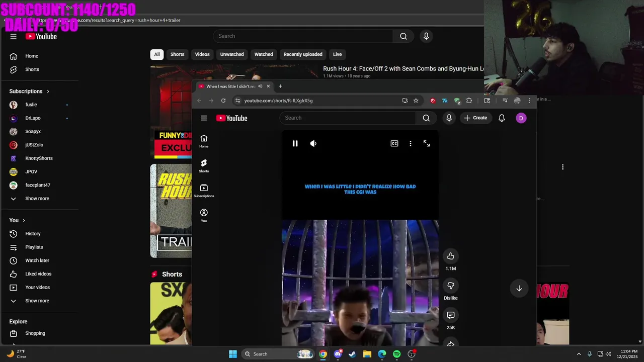Image resolution: width=644 pixels, height=362 pixels.
Task: Open Chrome's three-dot menu
Action: tap(529, 101)
